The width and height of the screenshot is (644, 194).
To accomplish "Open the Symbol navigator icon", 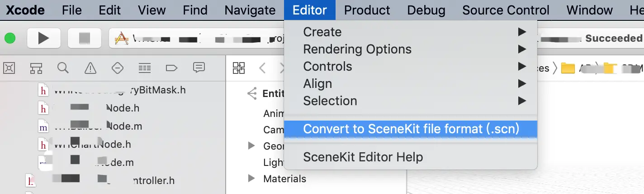I will (36, 68).
